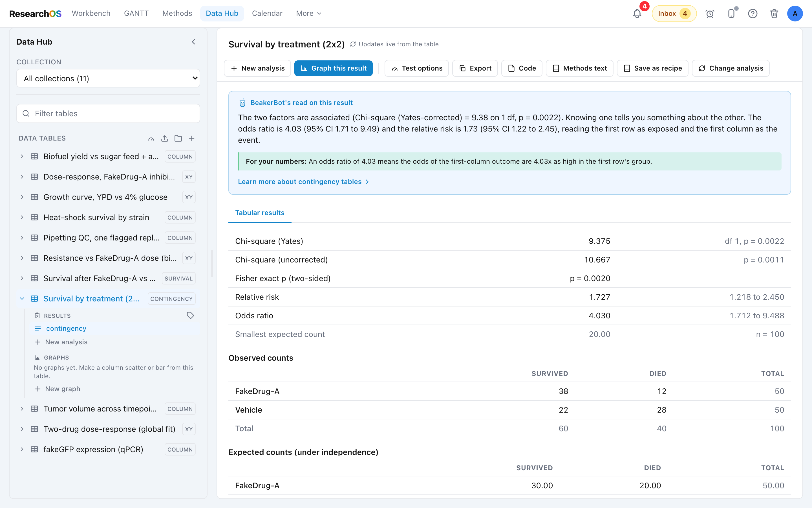Click the table icon of Heat-shock survival

34,217
